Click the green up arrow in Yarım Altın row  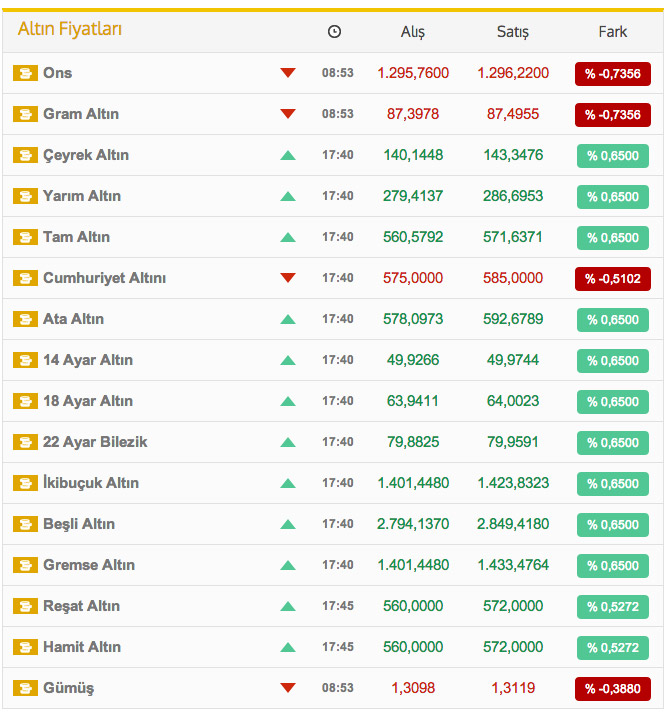pyautogui.click(x=288, y=196)
